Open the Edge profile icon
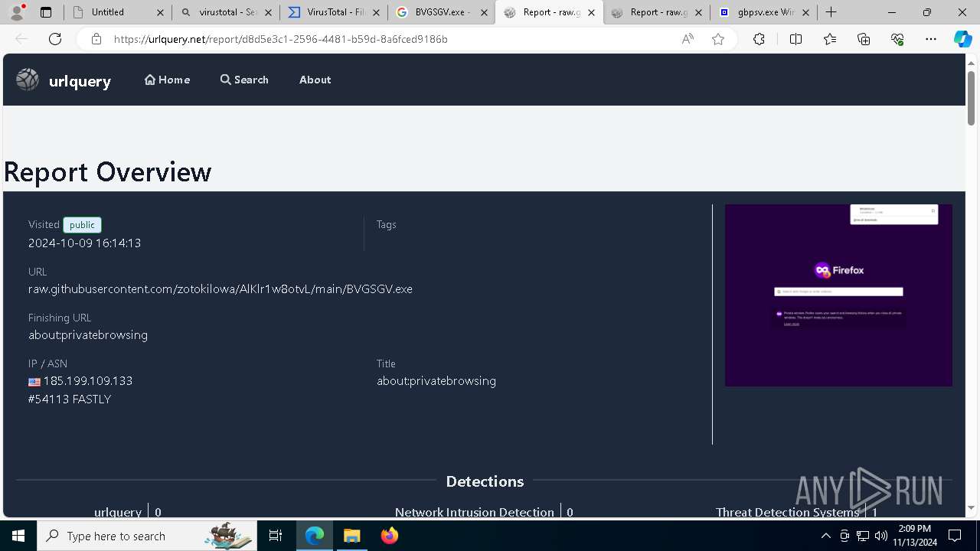This screenshot has width=980, height=551. tap(17, 12)
